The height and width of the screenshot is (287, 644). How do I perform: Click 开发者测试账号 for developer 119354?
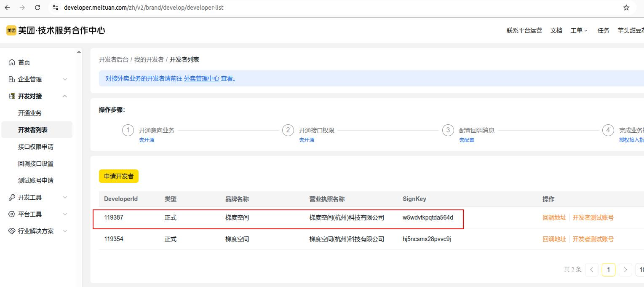(593, 239)
